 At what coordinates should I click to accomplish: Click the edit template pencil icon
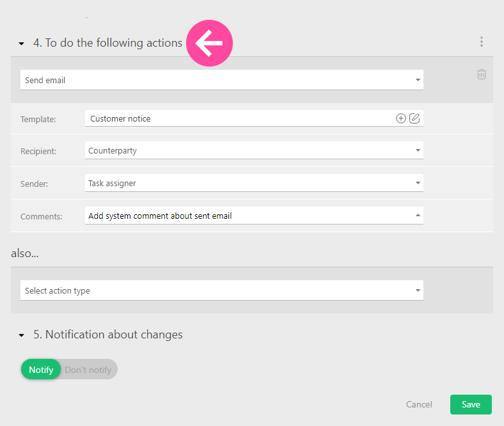[414, 118]
